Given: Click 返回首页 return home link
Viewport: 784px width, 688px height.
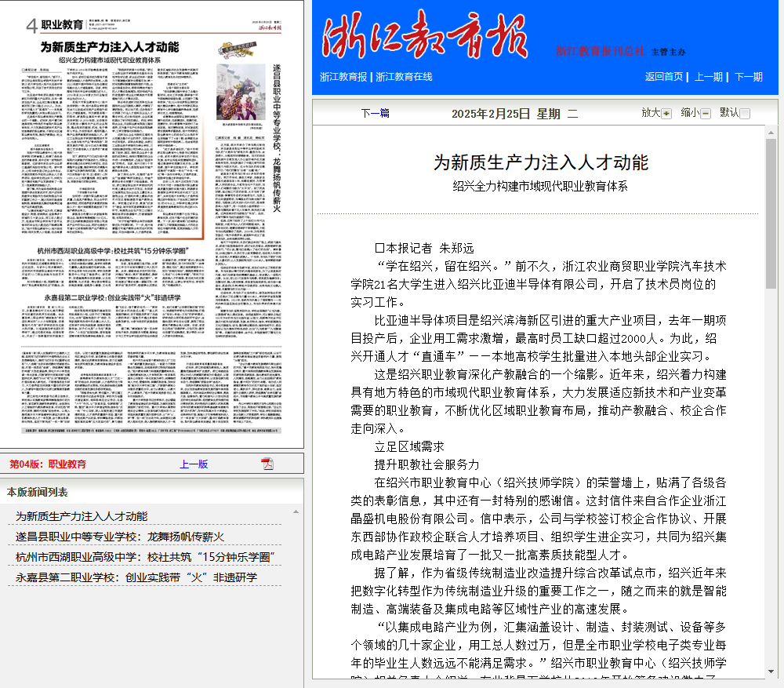Looking at the screenshot, I should click(664, 77).
